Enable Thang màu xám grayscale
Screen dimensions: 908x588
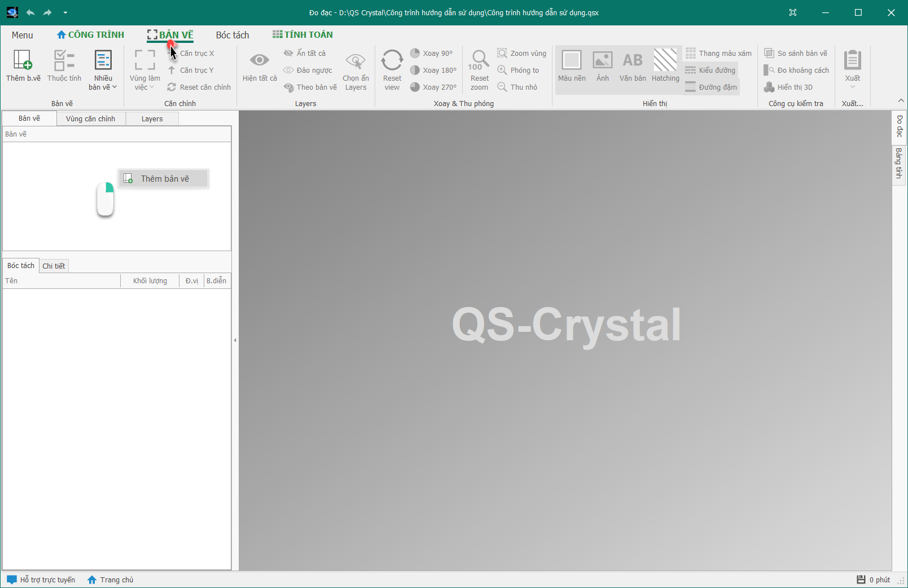click(x=718, y=53)
